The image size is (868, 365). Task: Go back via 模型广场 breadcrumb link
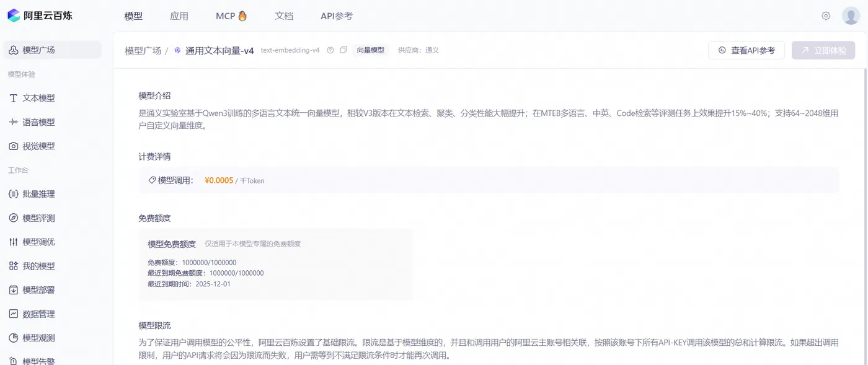tap(143, 51)
